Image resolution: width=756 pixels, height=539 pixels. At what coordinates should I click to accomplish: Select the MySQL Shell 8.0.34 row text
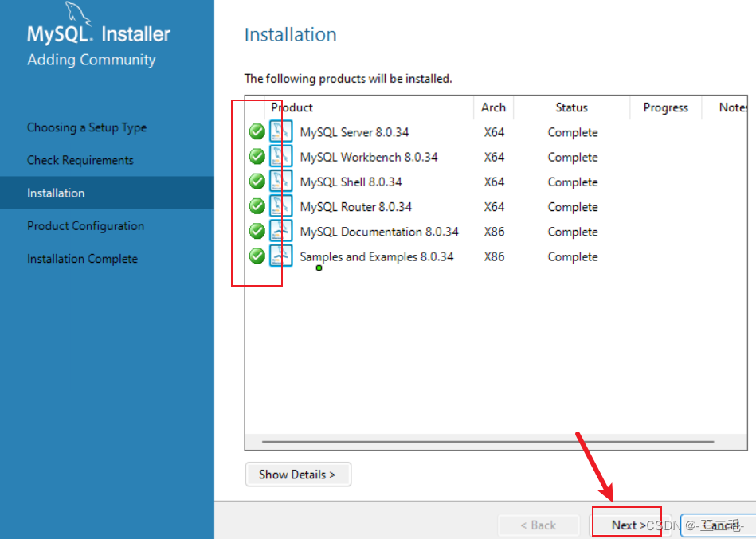[x=351, y=182]
